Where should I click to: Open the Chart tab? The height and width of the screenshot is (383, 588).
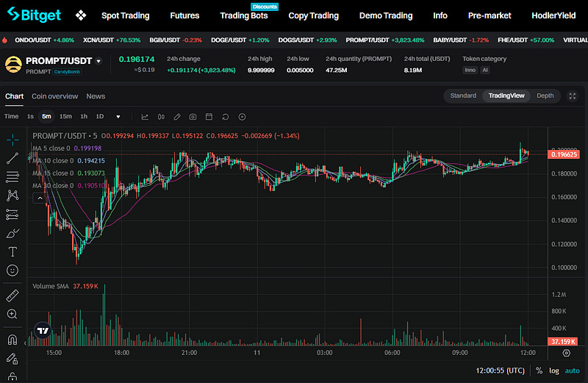coord(14,96)
